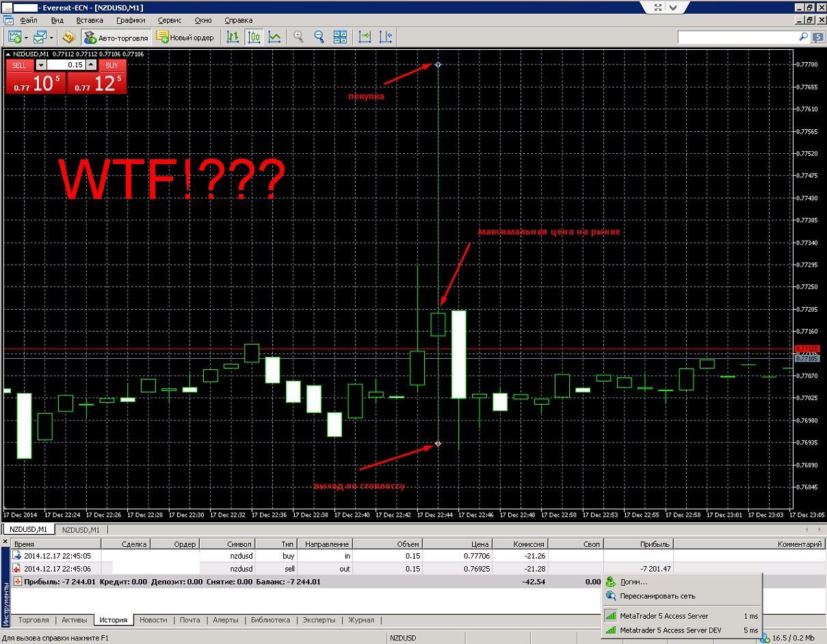Select MetaTrader 5 Access Server 1 ms
Screen dimensions: 827x644
click(x=682, y=616)
